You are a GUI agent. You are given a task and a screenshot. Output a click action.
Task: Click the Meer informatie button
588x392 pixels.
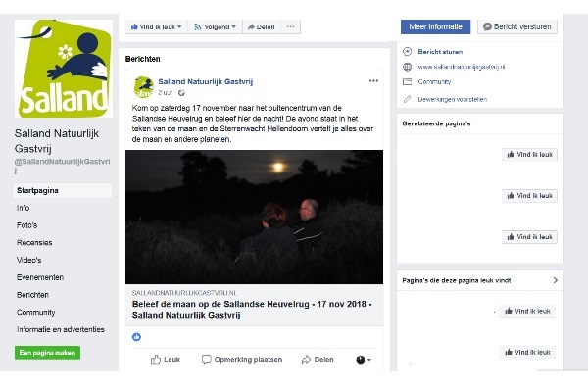(435, 26)
